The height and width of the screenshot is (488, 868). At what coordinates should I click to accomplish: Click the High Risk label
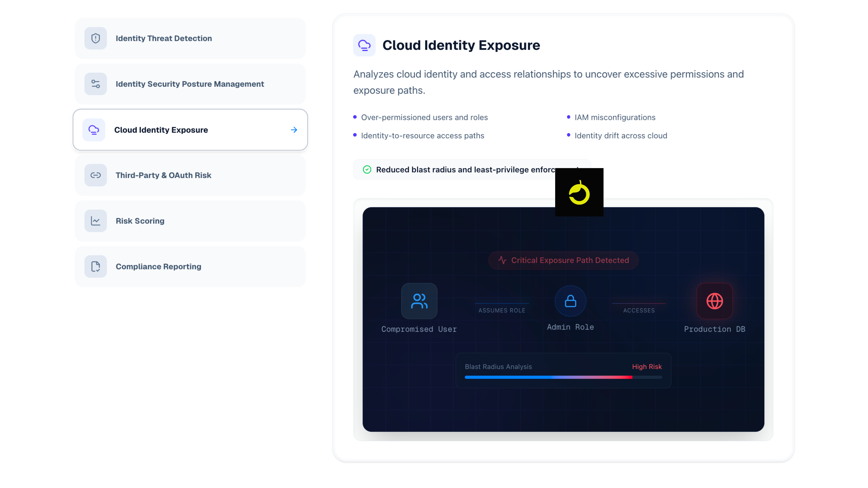(647, 366)
